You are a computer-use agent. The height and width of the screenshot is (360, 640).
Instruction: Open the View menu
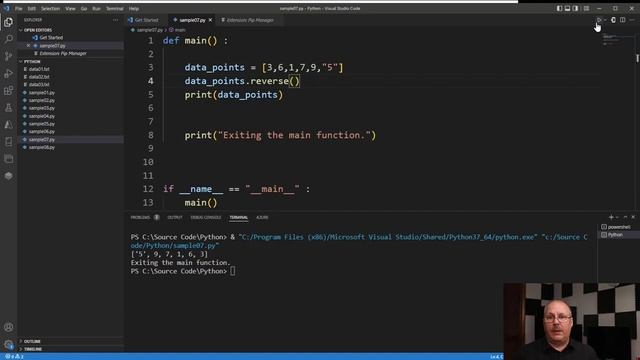[x=70, y=9]
